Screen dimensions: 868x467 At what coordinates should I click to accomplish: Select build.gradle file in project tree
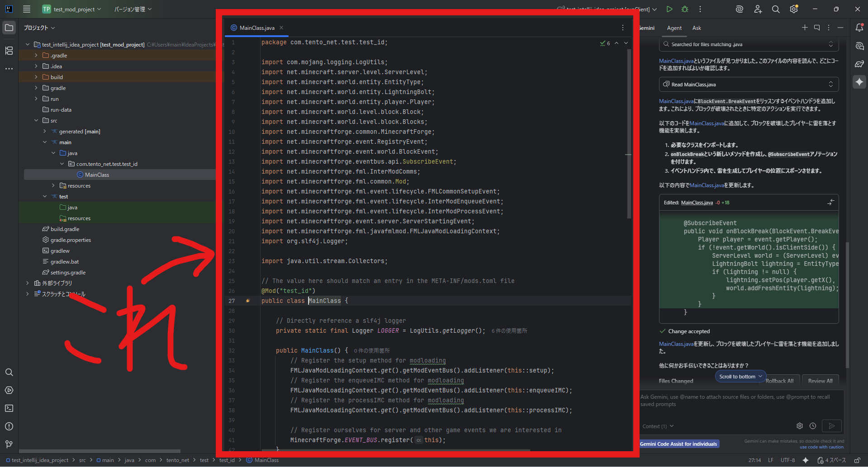(65, 229)
